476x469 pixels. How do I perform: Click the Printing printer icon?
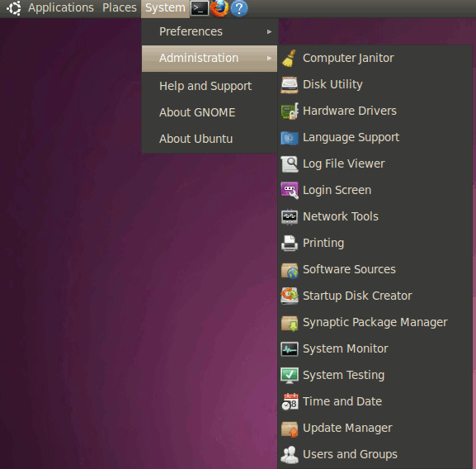pyautogui.click(x=290, y=244)
